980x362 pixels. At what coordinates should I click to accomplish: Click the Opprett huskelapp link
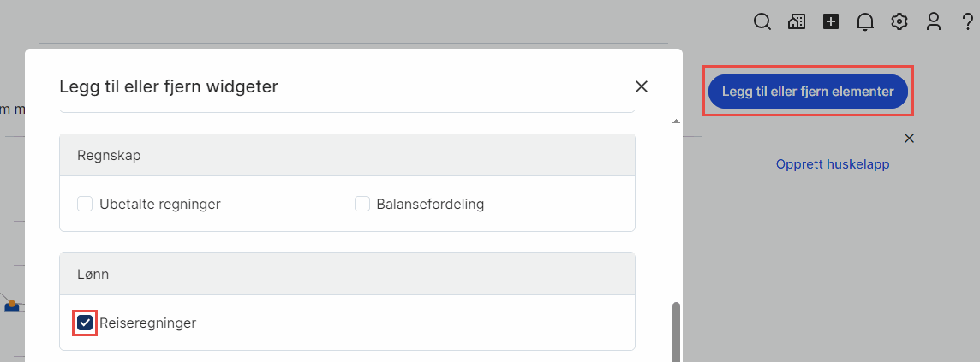(x=833, y=163)
